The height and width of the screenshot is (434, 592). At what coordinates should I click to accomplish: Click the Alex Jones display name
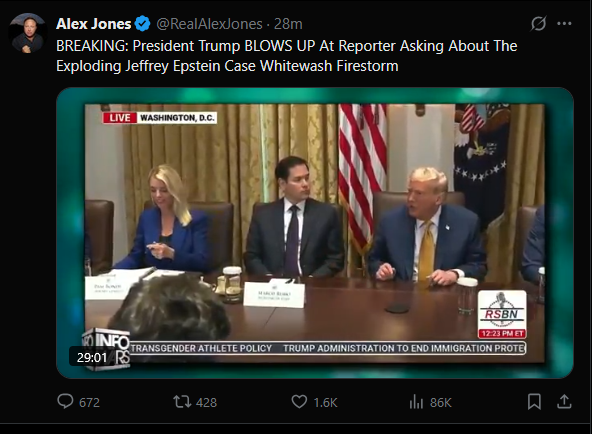point(94,24)
